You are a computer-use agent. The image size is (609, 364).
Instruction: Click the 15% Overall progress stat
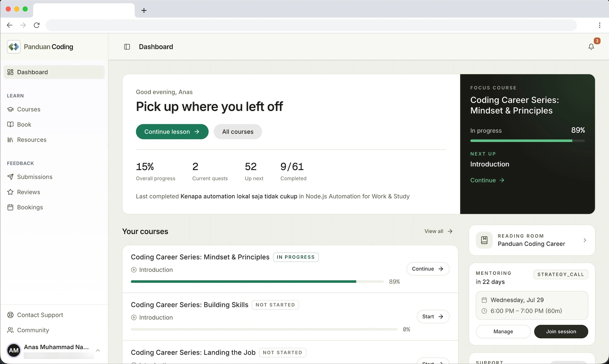pos(155,171)
